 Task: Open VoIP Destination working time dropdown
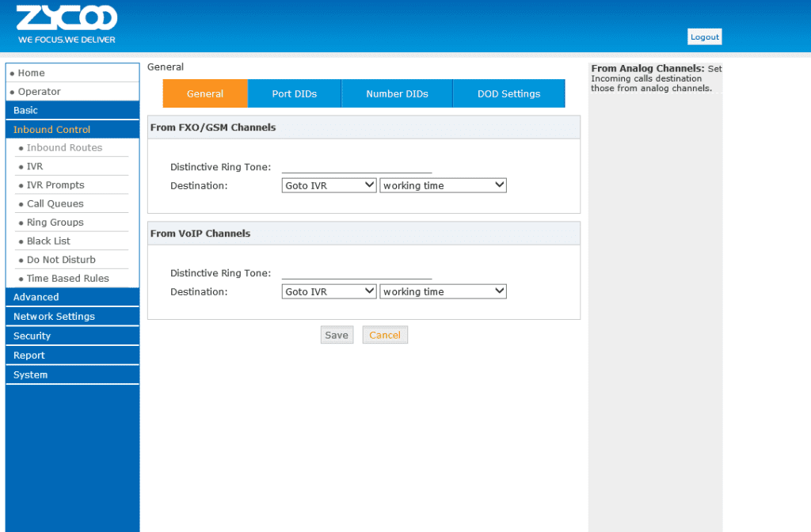[x=443, y=292]
